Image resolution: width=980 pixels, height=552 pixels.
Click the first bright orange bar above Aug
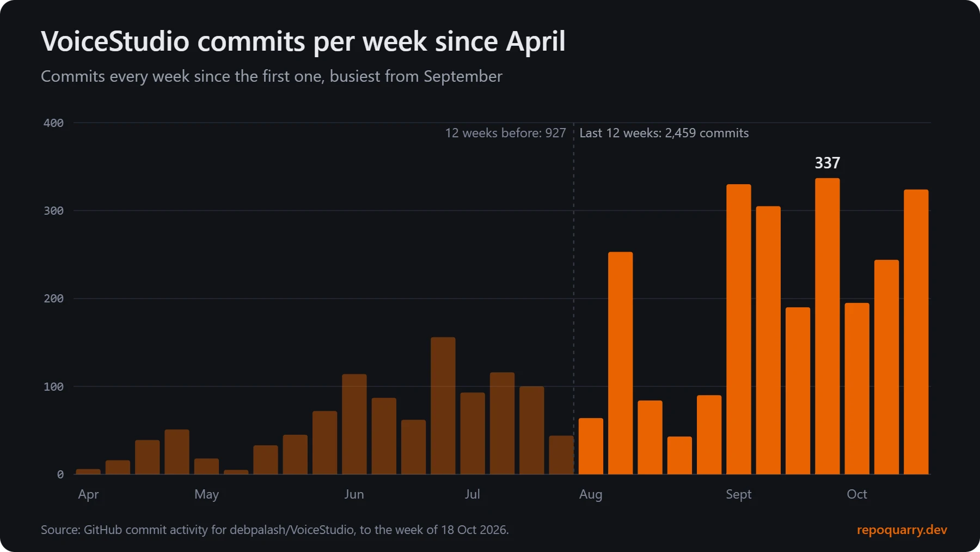click(x=591, y=446)
